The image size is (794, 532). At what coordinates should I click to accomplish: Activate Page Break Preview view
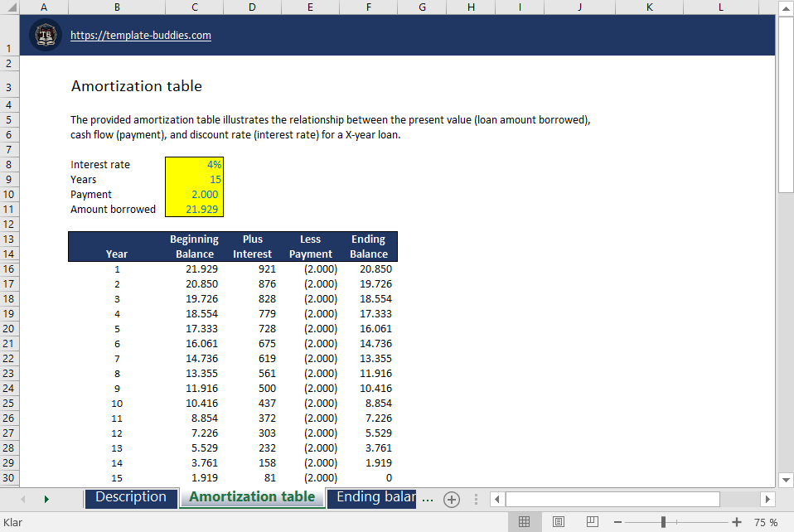(592, 522)
